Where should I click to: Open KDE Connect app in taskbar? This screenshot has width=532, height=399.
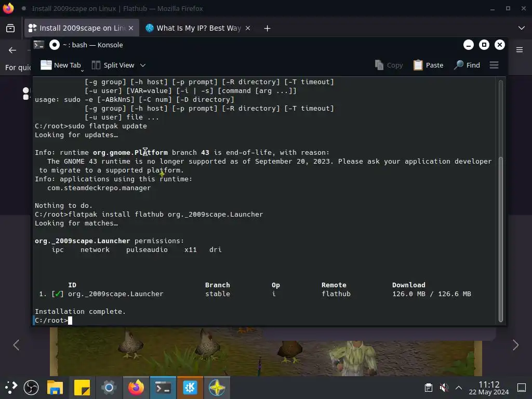coord(190,387)
